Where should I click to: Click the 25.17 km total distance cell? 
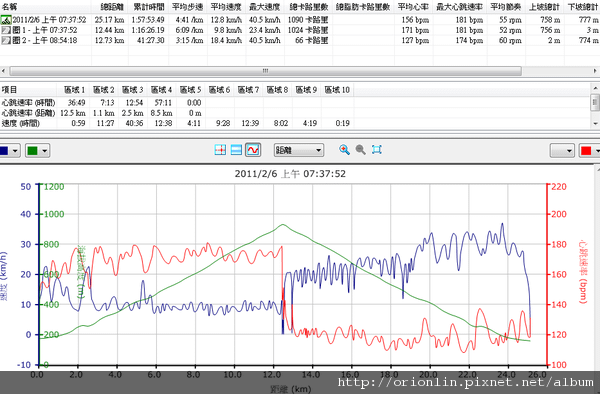110,20
